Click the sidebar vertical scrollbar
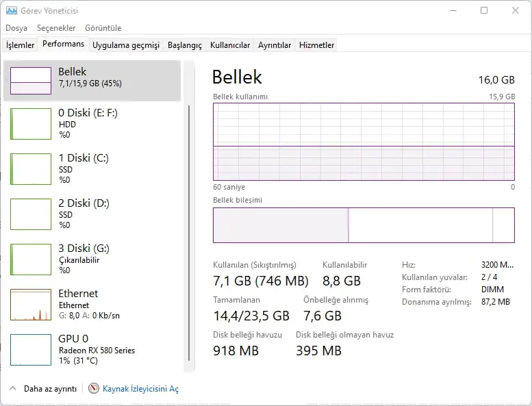The width and height of the screenshot is (532, 406). (189, 233)
